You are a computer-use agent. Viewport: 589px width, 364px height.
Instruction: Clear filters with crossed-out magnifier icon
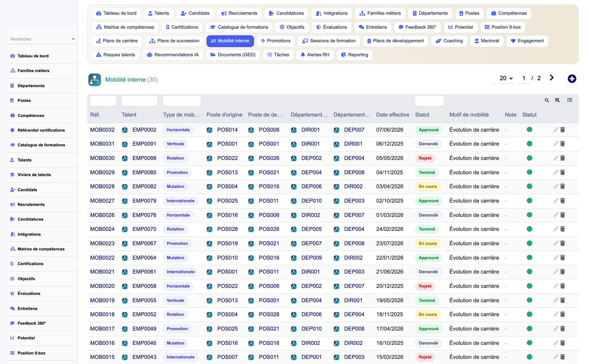(x=557, y=100)
